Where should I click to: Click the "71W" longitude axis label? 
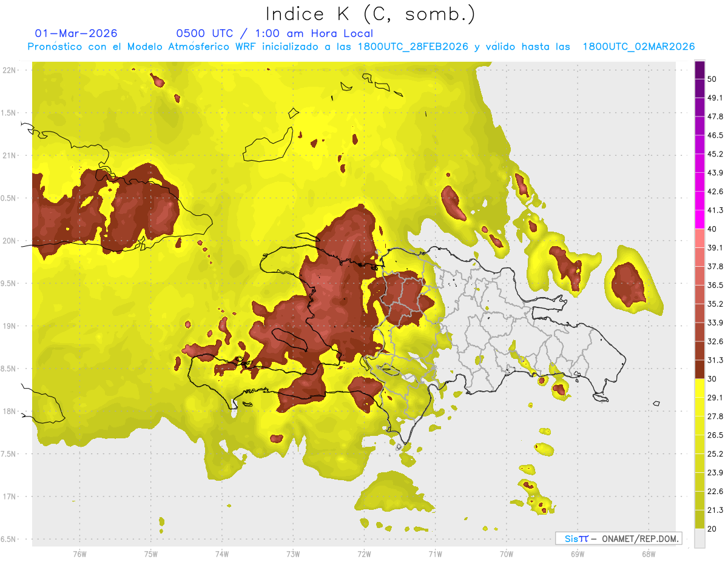point(435,554)
